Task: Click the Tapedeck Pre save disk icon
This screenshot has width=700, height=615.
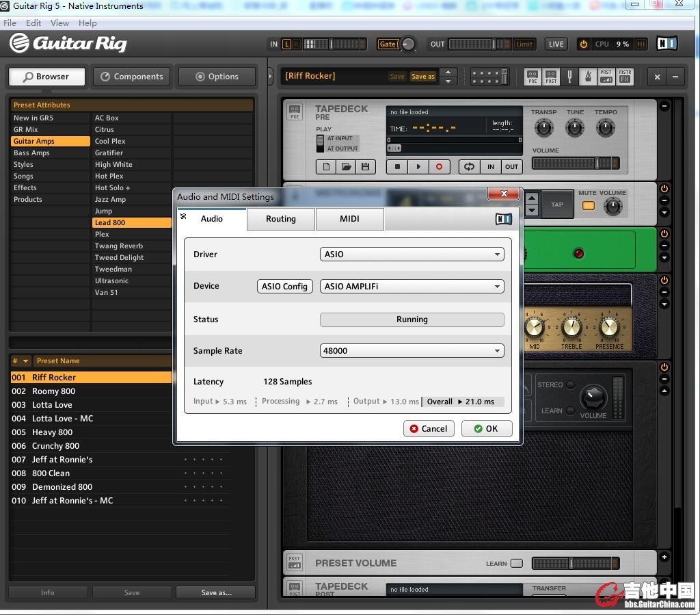Action: click(365, 167)
